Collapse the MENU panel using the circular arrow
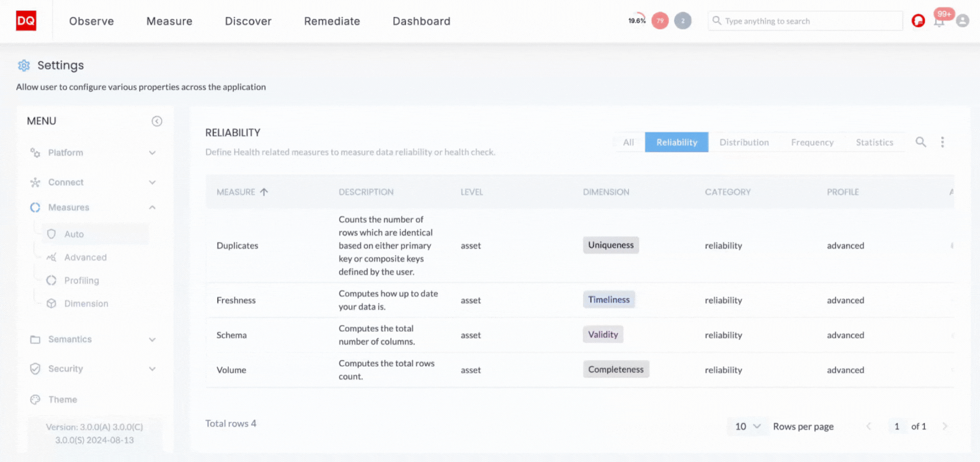This screenshot has height=462, width=980. tap(157, 121)
